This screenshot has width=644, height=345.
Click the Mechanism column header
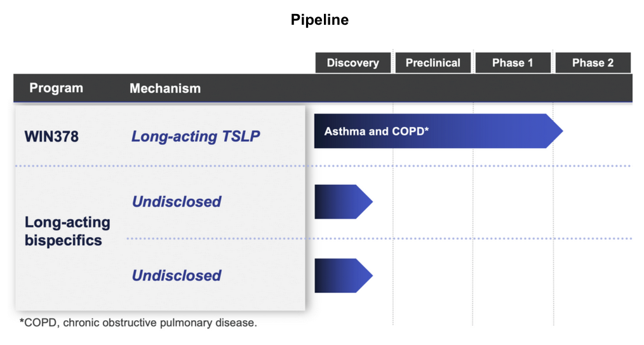click(165, 88)
